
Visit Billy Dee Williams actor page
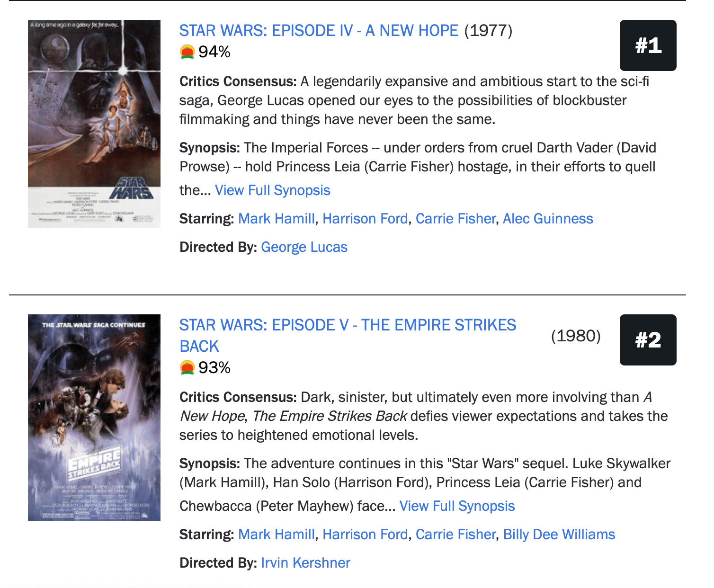point(559,535)
